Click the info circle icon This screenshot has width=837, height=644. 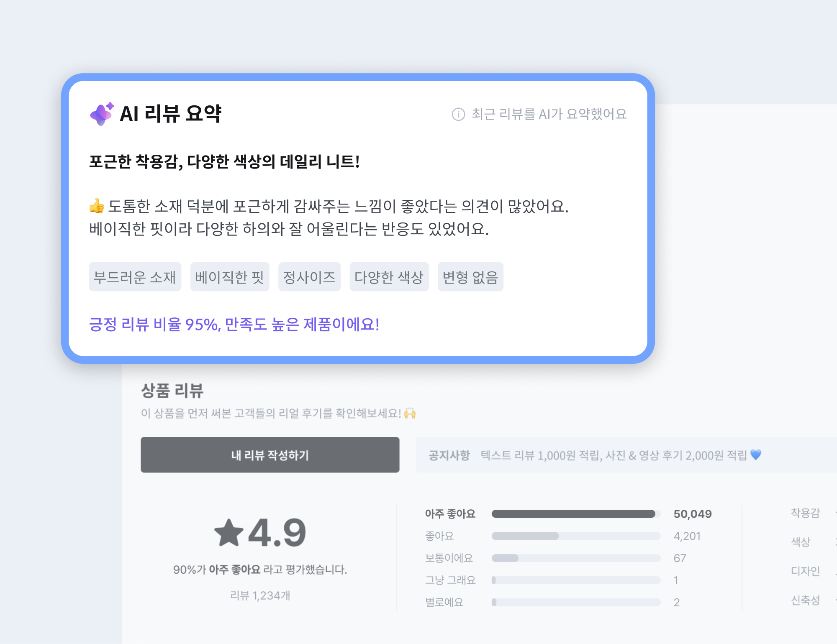click(458, 114)
